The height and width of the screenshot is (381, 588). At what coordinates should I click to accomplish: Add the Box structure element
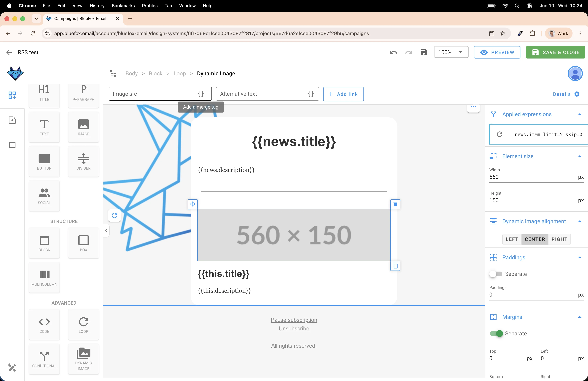click(84, 243)
